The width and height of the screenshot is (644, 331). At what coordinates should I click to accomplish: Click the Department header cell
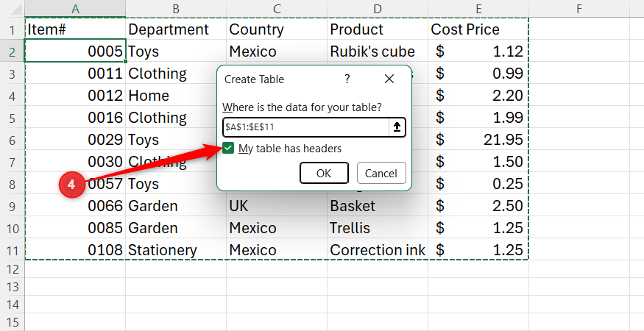click(176, 29)
